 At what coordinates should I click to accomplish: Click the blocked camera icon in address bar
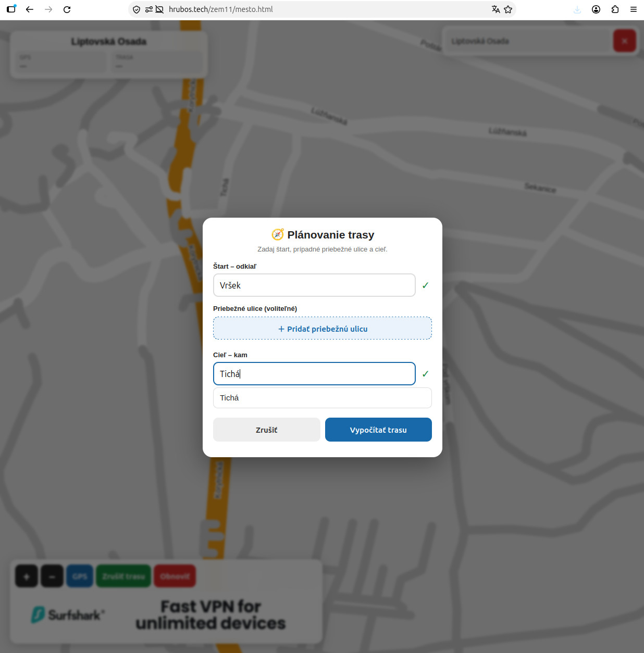pos(159,9)
